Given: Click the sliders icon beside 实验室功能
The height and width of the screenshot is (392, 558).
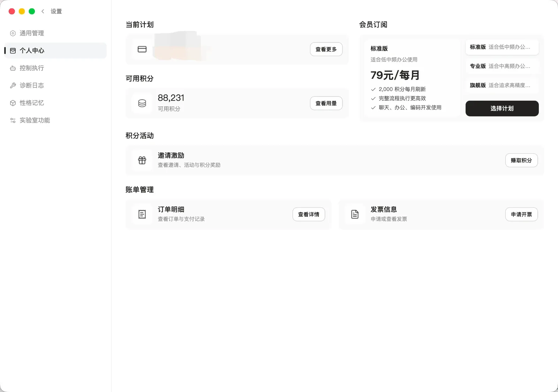Looking at the screenshot, I should coord(13,121).
